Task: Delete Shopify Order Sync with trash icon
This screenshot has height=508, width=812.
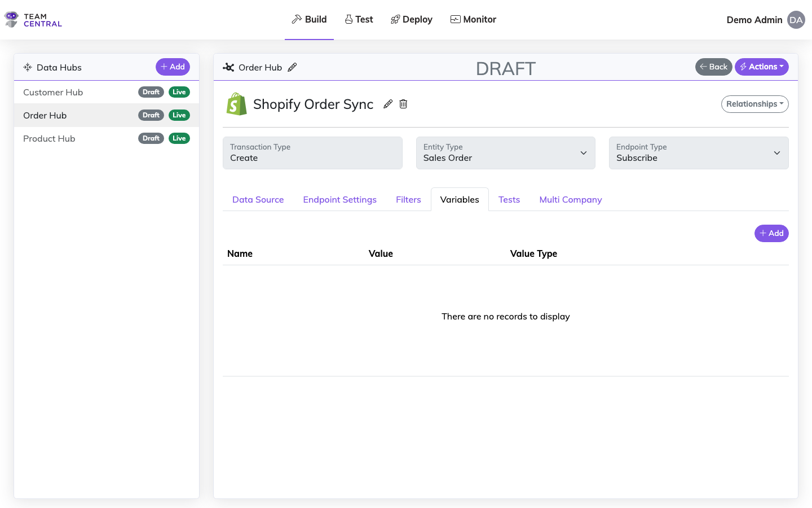Action: (403, 104)
